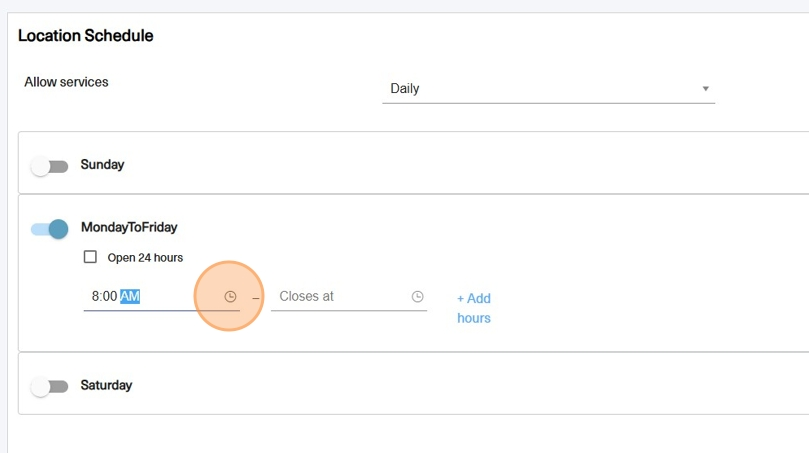
Task: Click the dash between opening and closing times
Action: (x=255, y=298)
